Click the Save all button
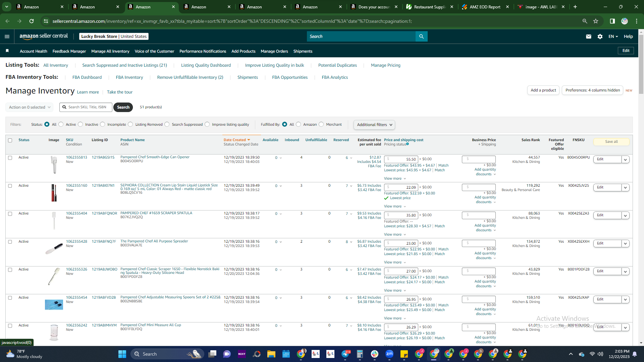 click(611, 142)
